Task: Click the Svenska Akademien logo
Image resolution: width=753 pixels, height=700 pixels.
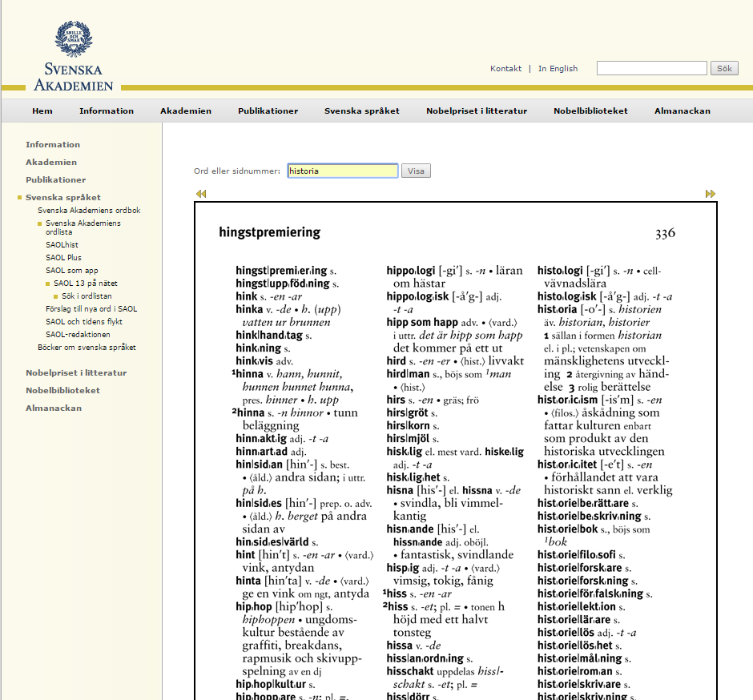Action: [74, 56]
